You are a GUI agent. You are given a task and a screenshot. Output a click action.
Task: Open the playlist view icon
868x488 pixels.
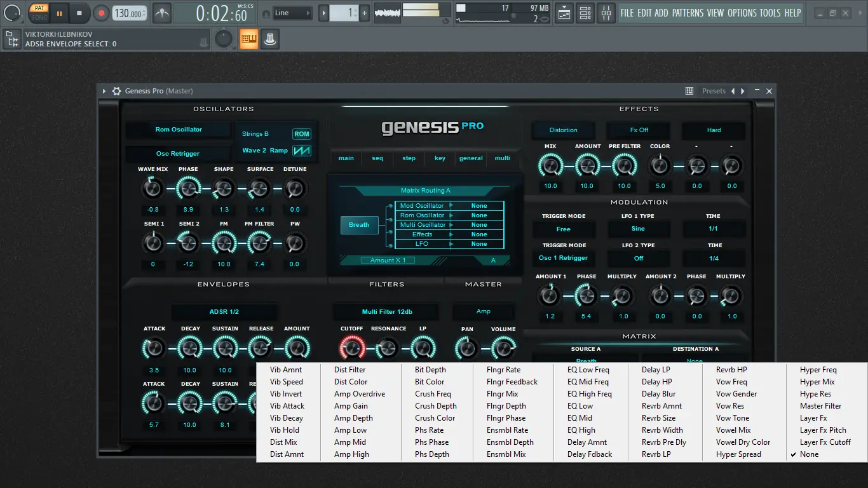(x=564, y=13)
